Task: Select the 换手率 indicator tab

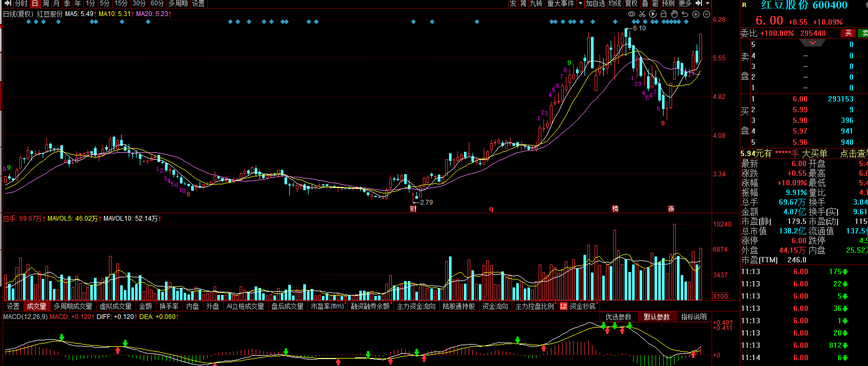Action: coord(169,306)
